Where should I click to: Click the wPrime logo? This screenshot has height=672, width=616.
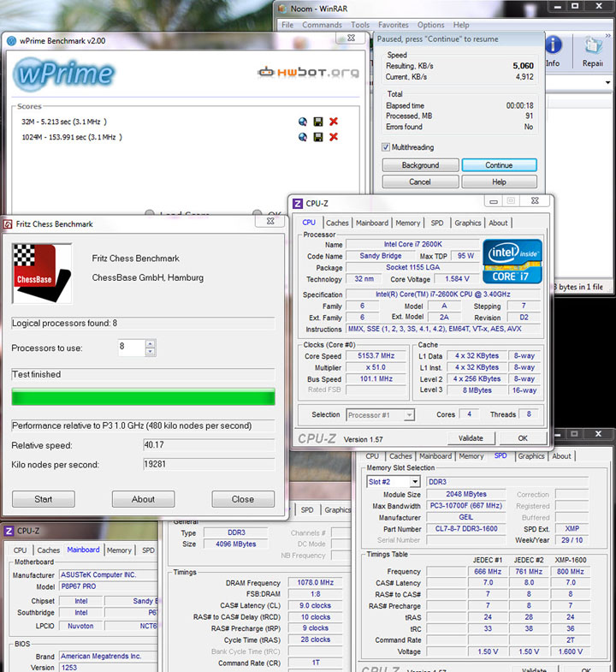tap(63, 74)
